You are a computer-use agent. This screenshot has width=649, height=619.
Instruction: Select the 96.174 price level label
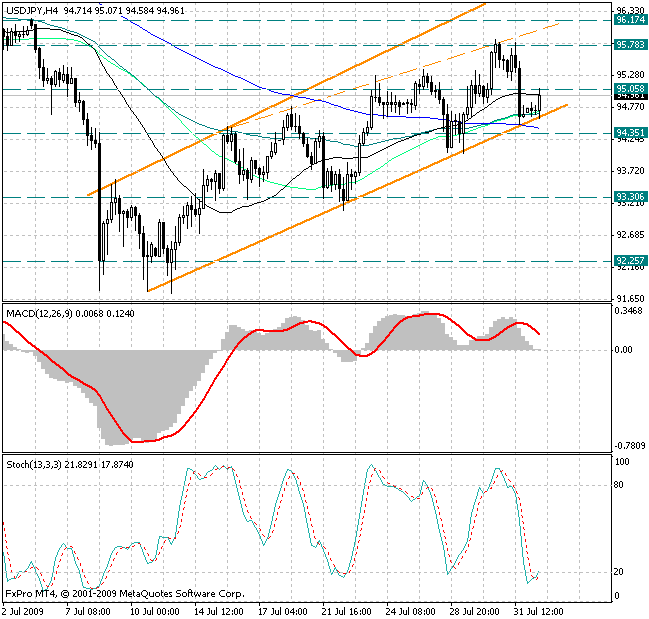tap(630, 20)
